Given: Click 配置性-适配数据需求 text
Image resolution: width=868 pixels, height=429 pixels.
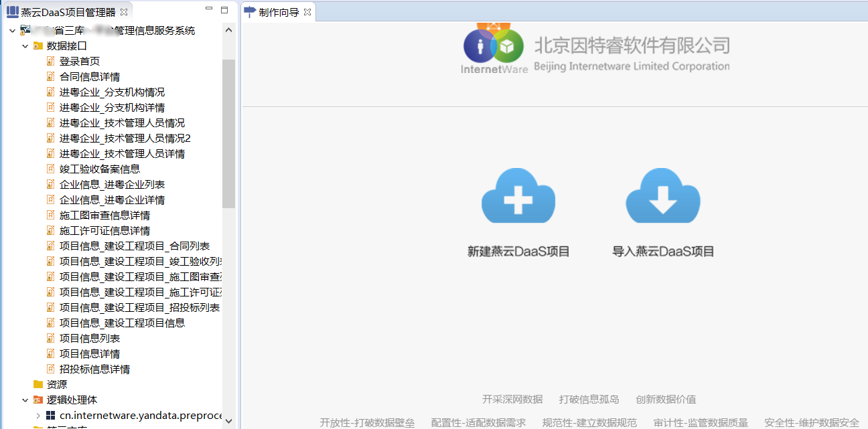Looking at the screenshot, I should point(478,423).
